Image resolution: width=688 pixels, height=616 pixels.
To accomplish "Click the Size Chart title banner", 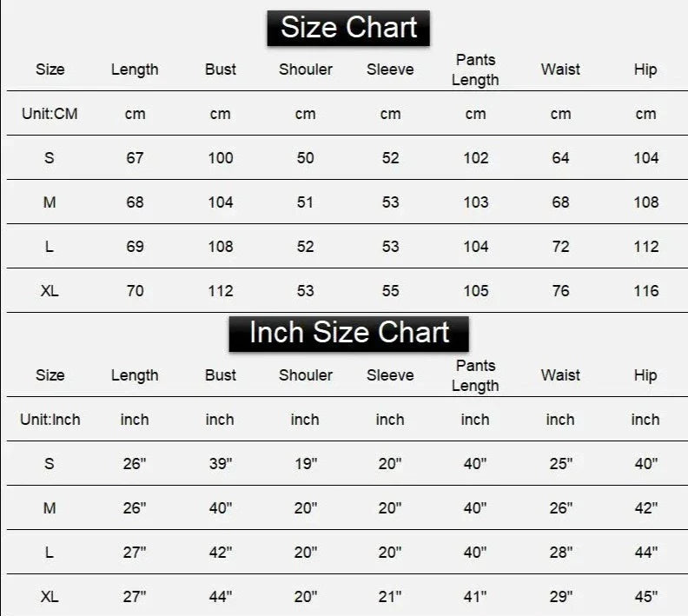I will pos(348,28).
